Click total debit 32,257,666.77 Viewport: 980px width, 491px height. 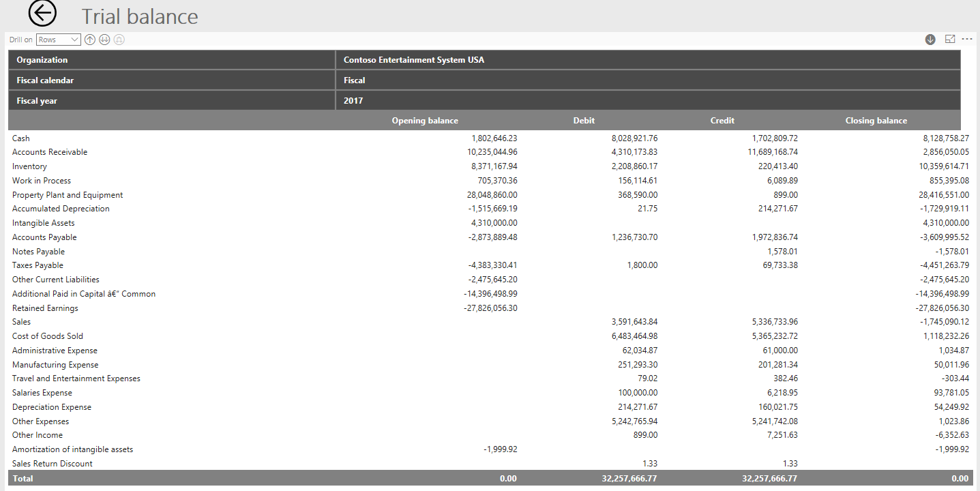pyautogui.click(x=629, y=479)
